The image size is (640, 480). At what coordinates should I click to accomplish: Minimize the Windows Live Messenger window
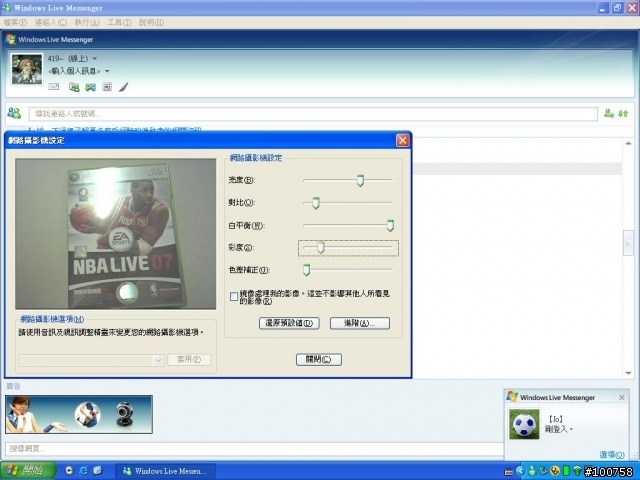coord(603,8)
